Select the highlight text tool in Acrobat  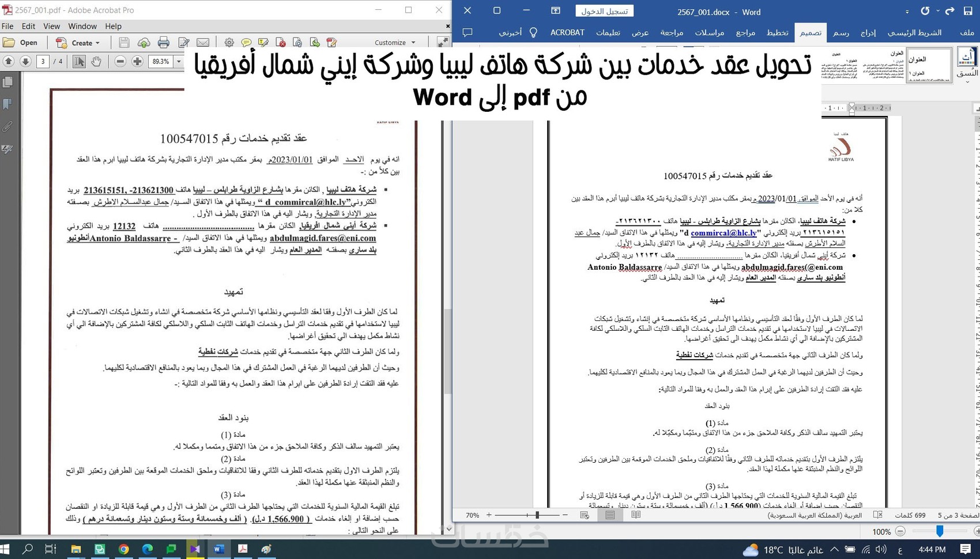263,43
